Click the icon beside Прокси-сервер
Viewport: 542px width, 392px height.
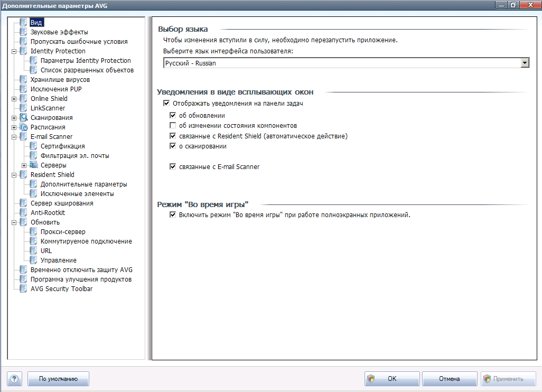click(x=33, y=231)
